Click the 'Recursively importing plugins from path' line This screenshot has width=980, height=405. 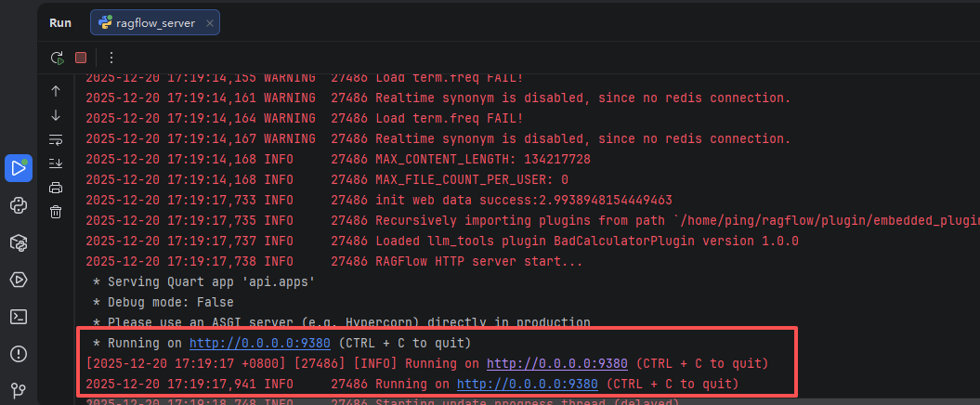pos(532,221)
